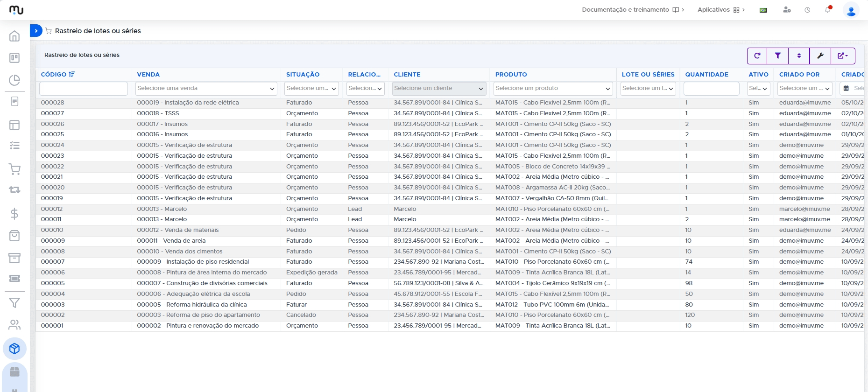
Task: Open the people sidebar icon
Action: coord(14,325)
